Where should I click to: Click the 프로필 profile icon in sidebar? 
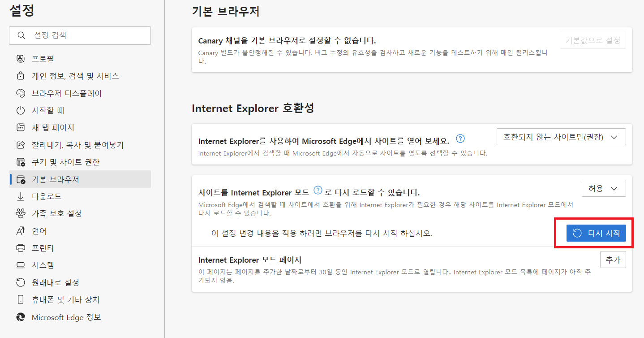click(x=21, y=59)
